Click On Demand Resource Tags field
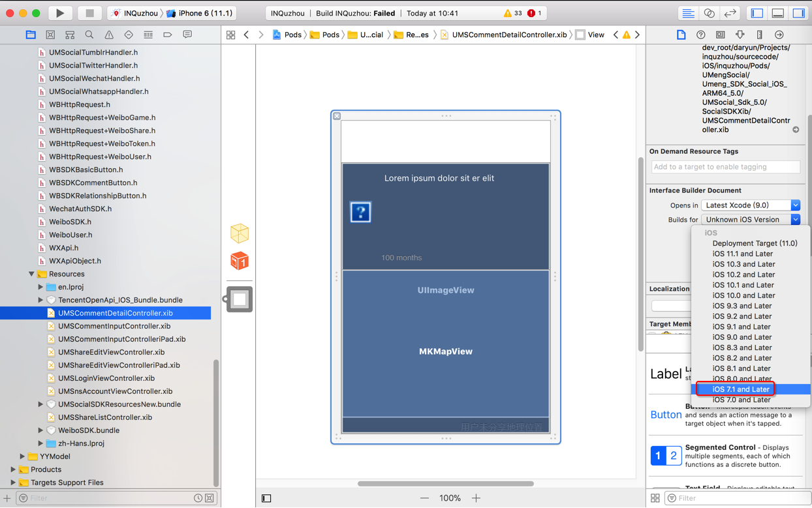 coord(726,167)
